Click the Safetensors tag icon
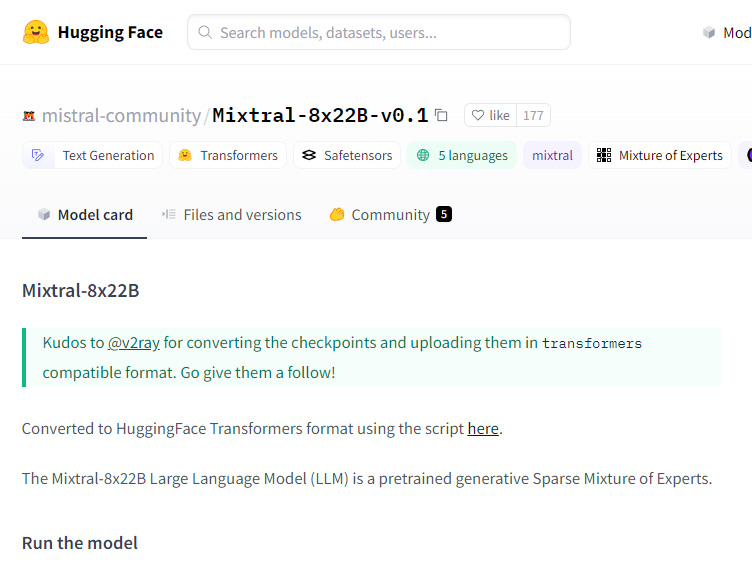The image size is (752, 564). tap(308, 155)
